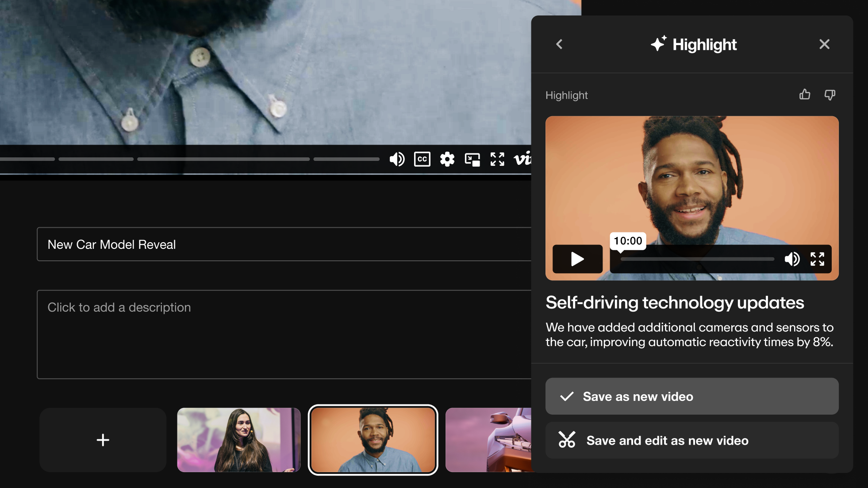Expand the highlight preview to fullscreen
Screen dimensions: 868x488
point(818,259)
